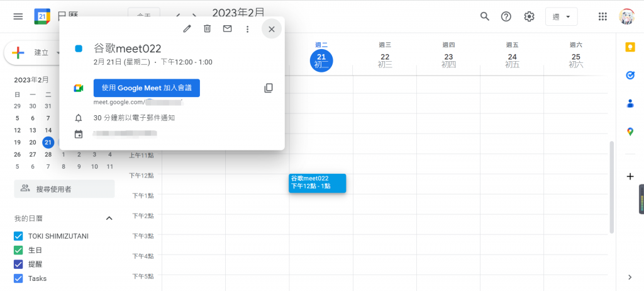
Task: Select the 谷歌meet022 event block in the week grid
Action: 317,183
